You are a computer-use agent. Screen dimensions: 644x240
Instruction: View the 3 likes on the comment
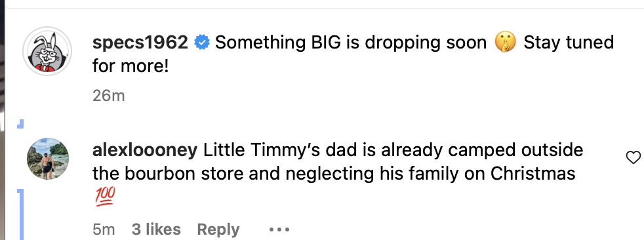click(x=156, y=230)
